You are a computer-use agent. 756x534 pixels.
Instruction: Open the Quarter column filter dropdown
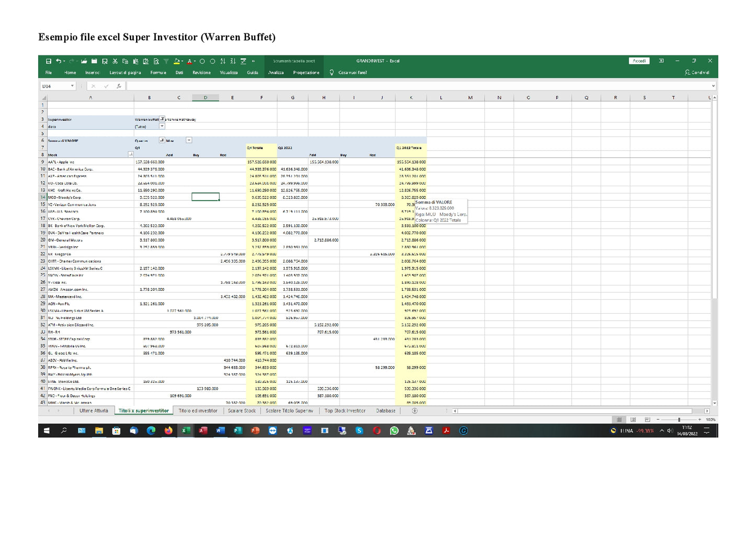tap(162, 140)
